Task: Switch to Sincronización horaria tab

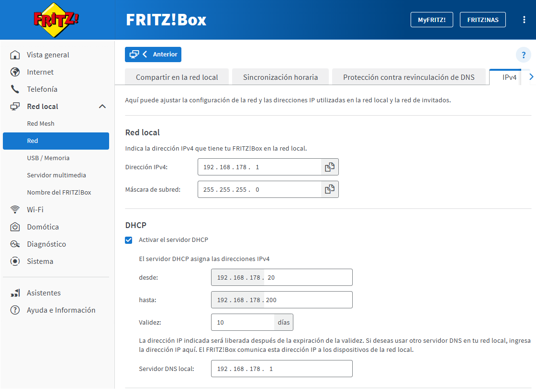Action: [280, 77]
